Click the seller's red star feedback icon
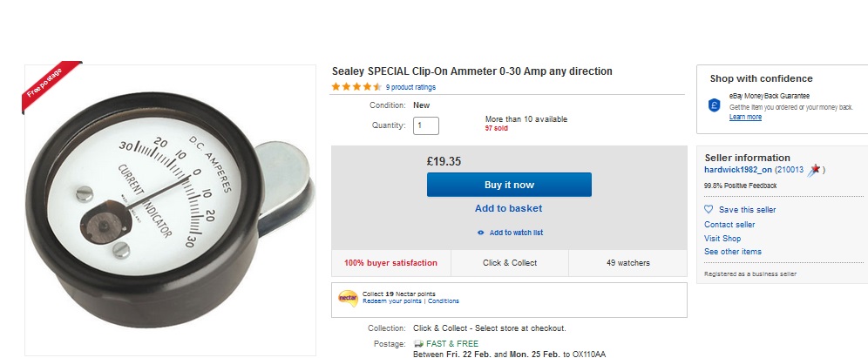 coord(815,170)
